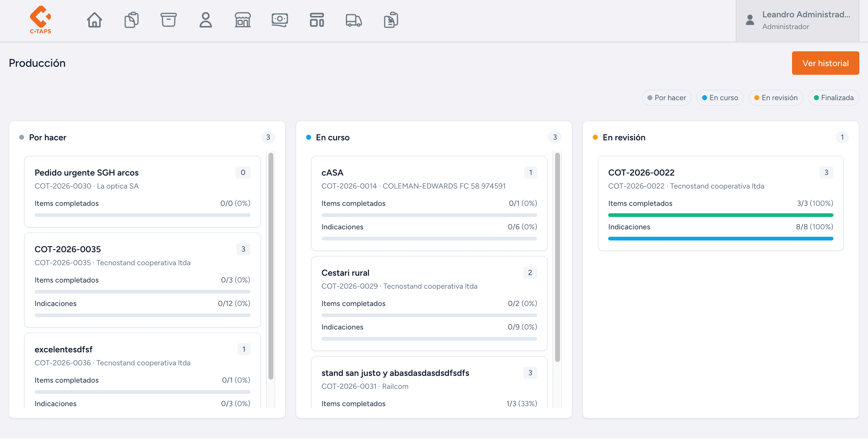This screenshot has height=442, width=868.
Task: Toggle the Finalizada filter
Action: tap(833, 97)
